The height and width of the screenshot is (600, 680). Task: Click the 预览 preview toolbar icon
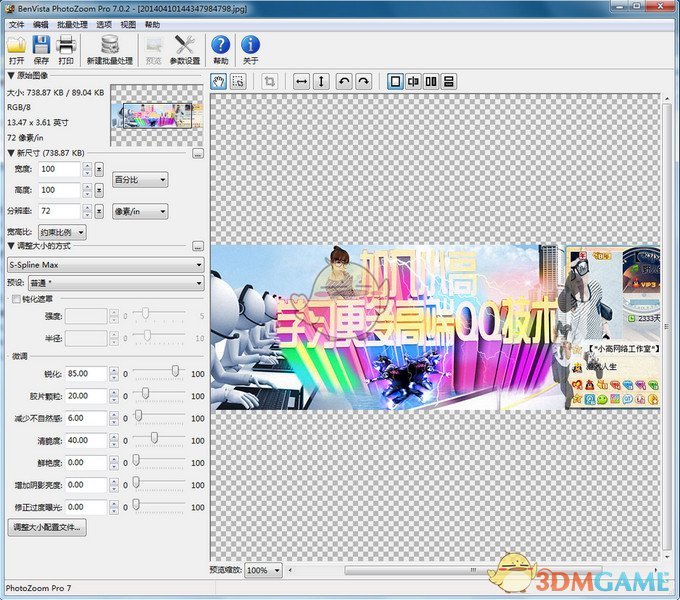pyautogui.click(x=154, y=49)
